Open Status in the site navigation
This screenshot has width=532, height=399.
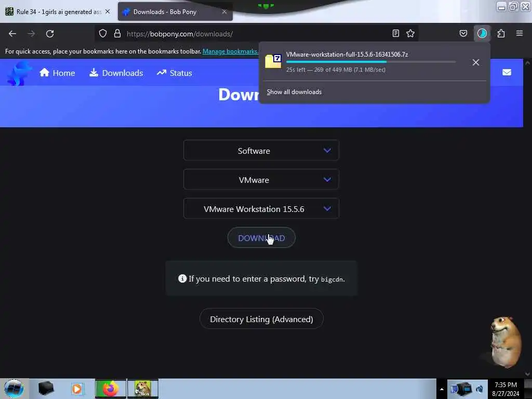pos(175,73)
